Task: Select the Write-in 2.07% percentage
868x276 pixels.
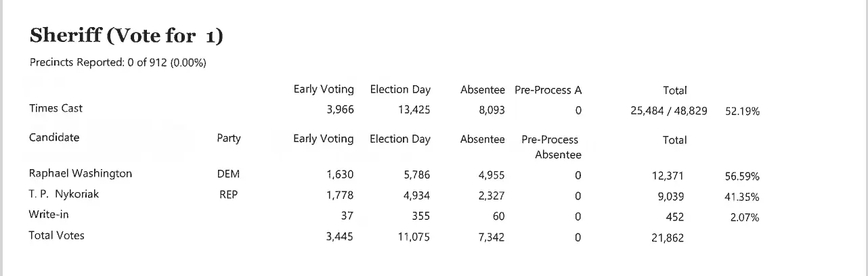Action: [744, 218]
